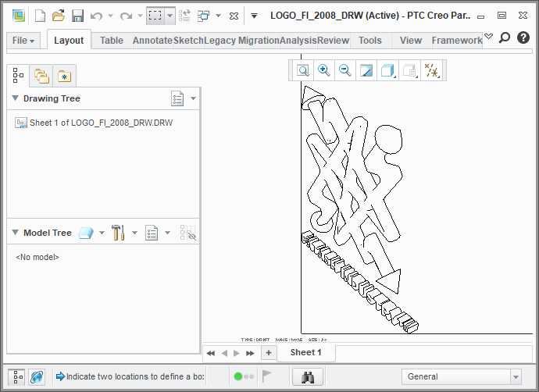Click the command search magnifier icon
Image resolution: width=539 pixels, height=392 pixels.
[505, 37]
